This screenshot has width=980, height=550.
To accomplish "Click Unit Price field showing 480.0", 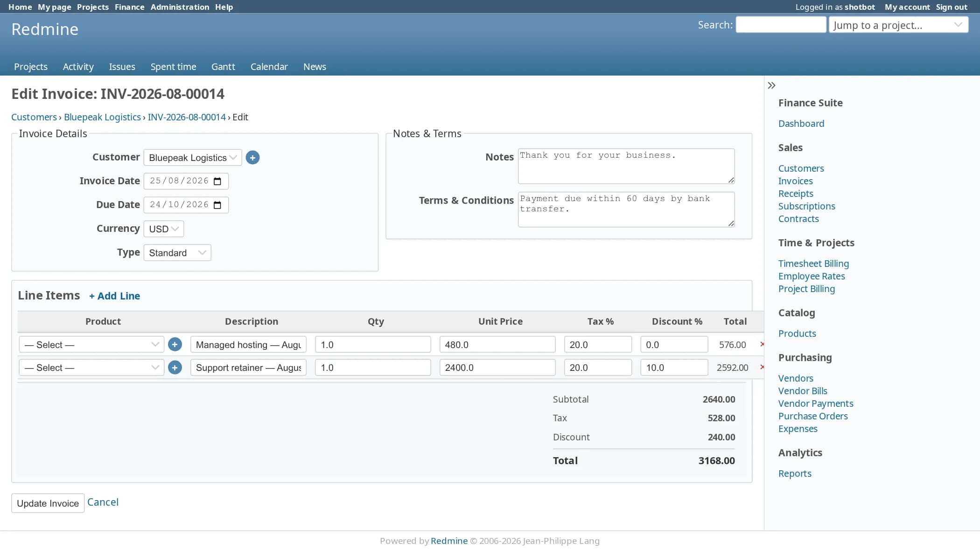I will [497, 345].
